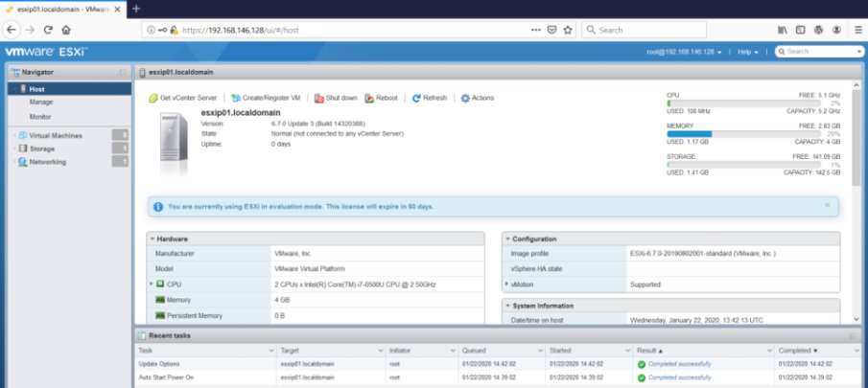The image size is (868, 388).
Task: Bookmark this page with the star icon
Action: coord(568,30)
